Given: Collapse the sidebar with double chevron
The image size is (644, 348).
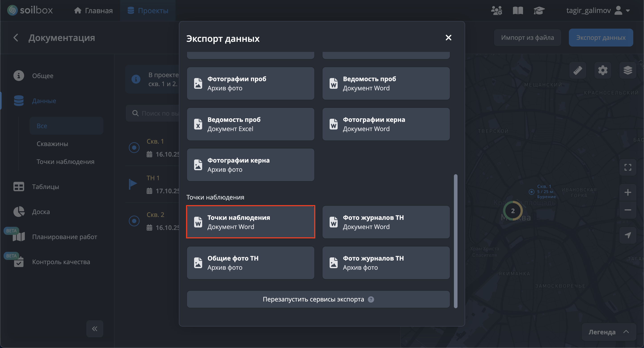Looking at the screenshot, I should coord(95,329).
